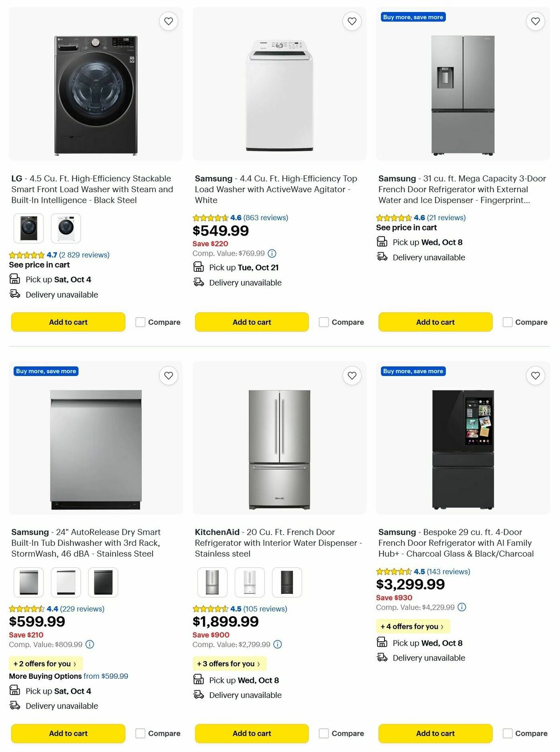
Task: Click the heart icon on the Bespoke refrigerator
Action: tap(535, 375)
